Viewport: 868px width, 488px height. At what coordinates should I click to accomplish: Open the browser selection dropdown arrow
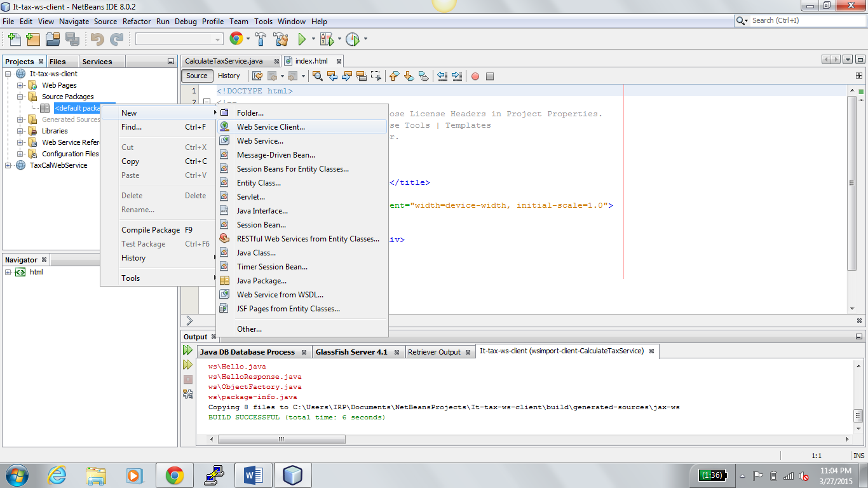tap(248, 39)
